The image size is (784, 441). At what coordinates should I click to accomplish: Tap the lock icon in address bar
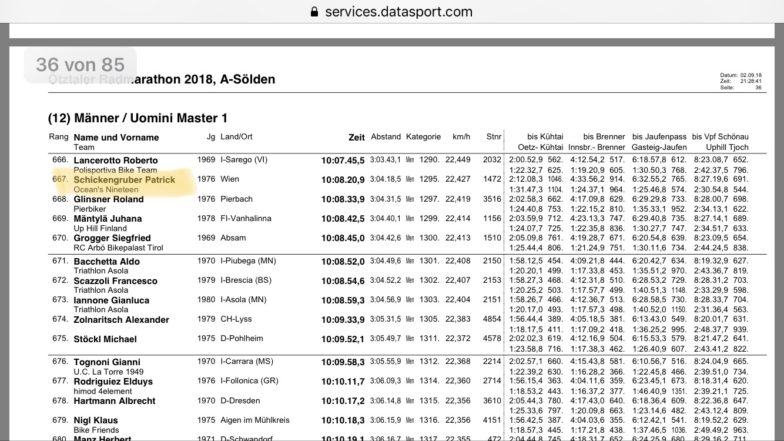[x=314, y=12]
